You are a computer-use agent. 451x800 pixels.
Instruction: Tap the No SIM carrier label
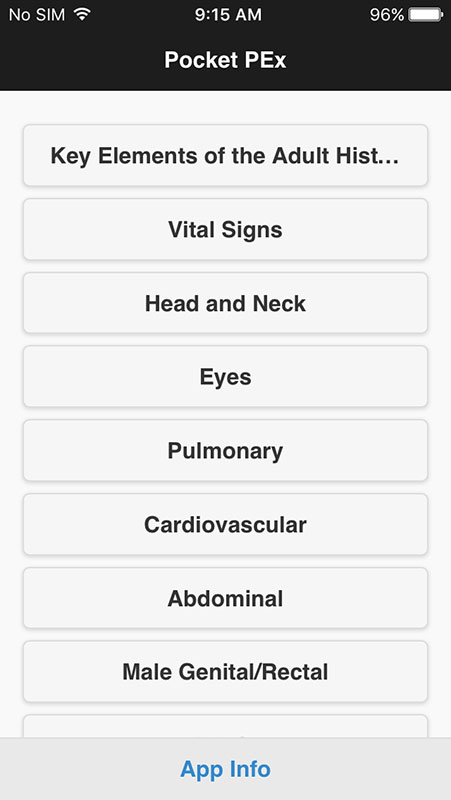[37, 15]
